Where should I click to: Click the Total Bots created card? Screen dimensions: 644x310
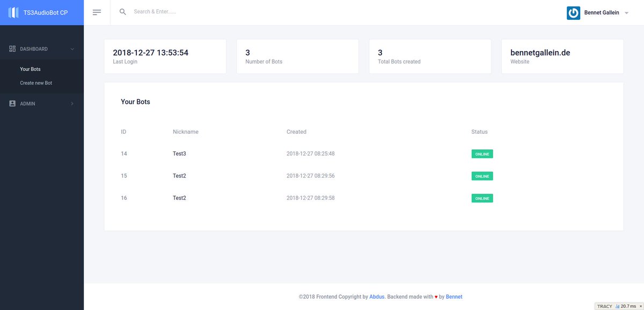click(430, 56)
